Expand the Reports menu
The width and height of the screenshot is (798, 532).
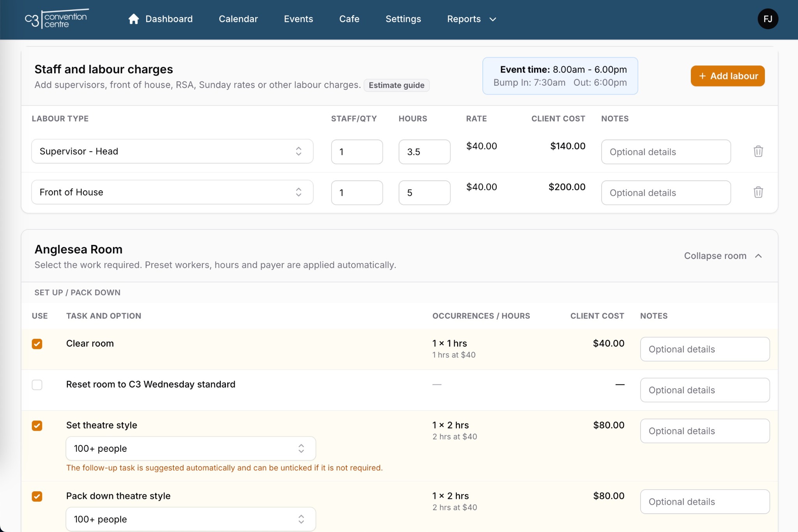(x=471, y=19)
